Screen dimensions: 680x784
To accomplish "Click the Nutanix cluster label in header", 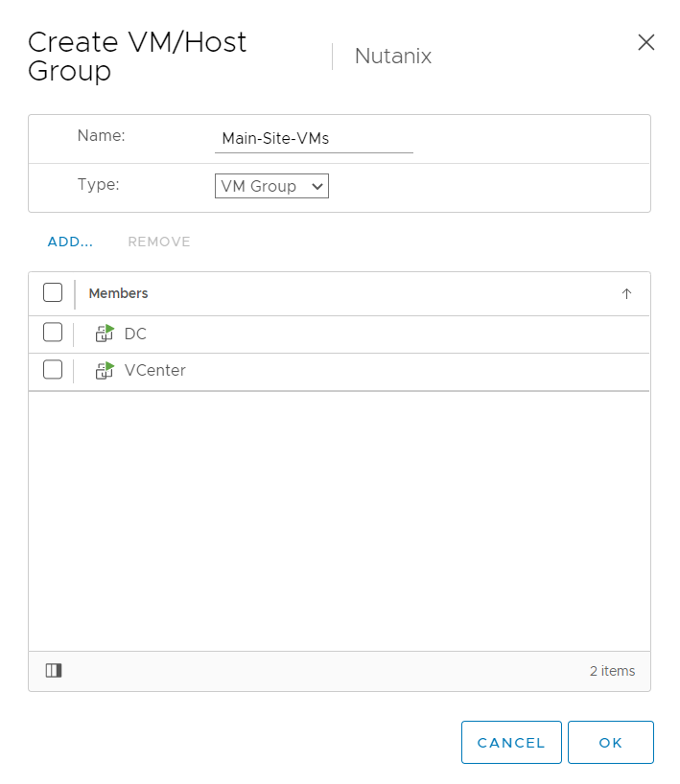I will point(393,57).
